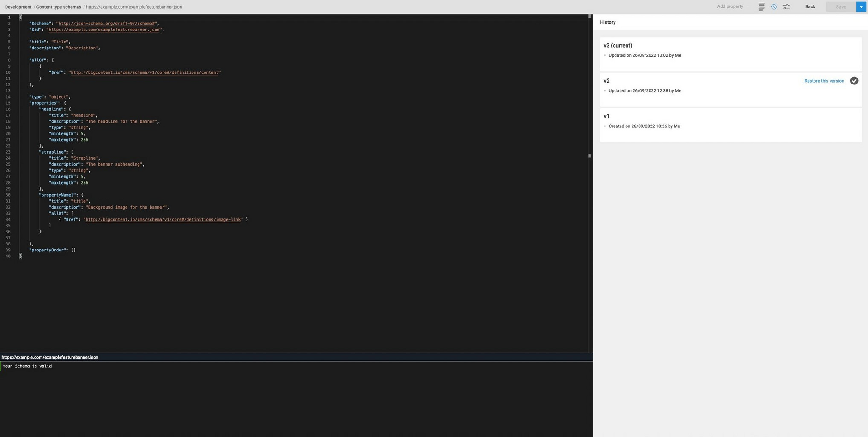Image resolution: width=868 pixels, height=437 pixels.
Task: Select the v1 history entry
Action: coord(730,125)
